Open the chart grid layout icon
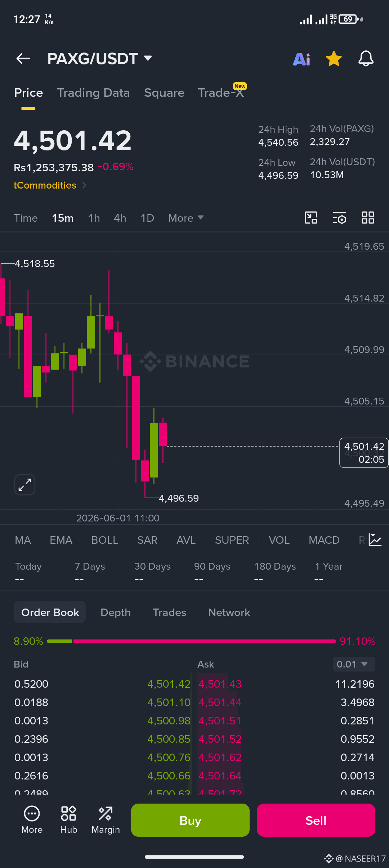 click(x=368, y=218)
